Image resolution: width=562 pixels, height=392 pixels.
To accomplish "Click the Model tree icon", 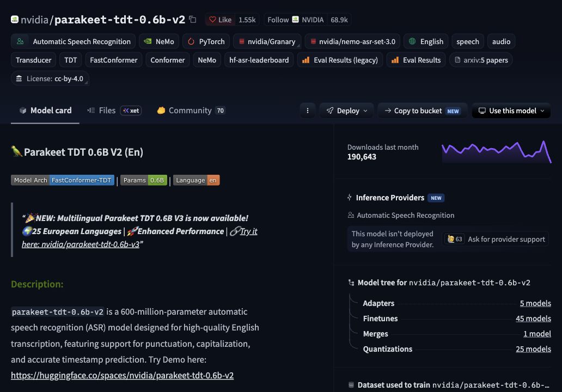I will [351, 283].
